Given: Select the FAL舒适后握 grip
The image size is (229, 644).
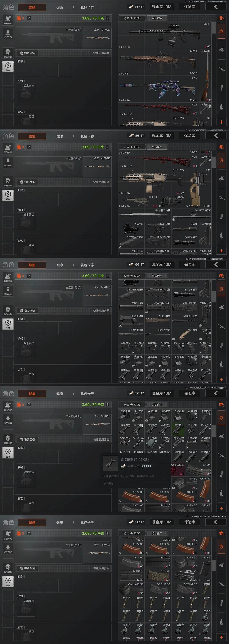Looking at the screenshot, I should [x=178, y=348].
